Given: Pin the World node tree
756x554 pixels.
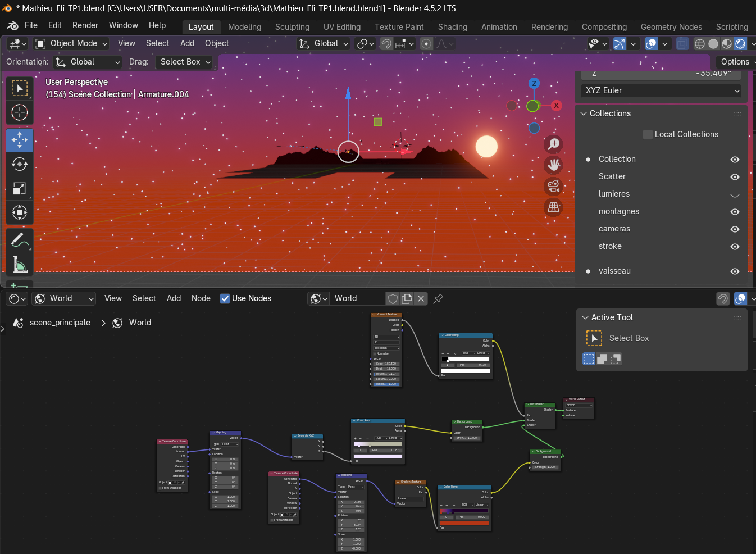Looking at the screenshot, I should [x=438, y=299].
